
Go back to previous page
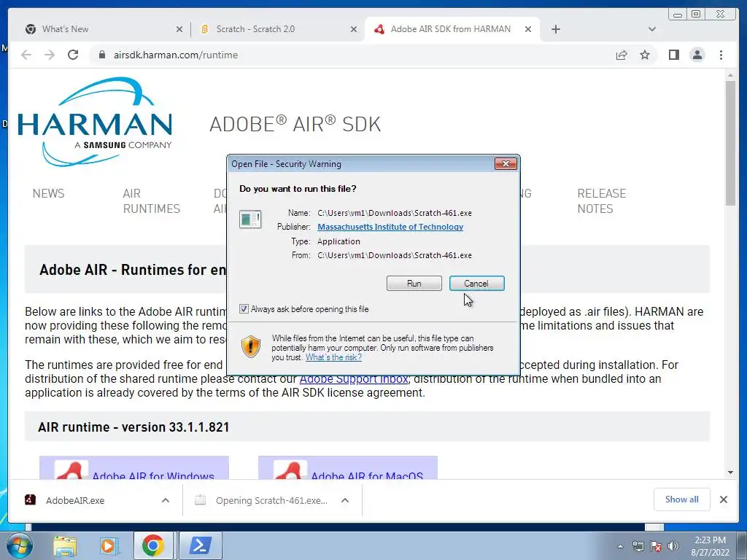click(26, 55)
